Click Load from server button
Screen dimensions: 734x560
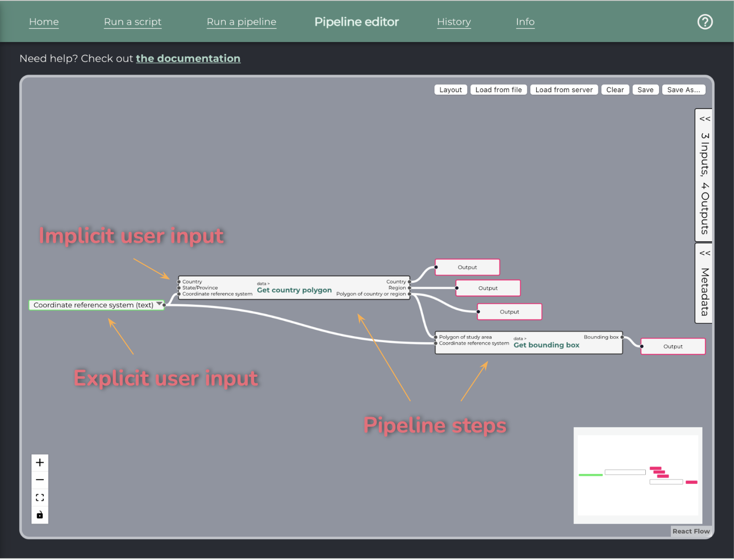tap(564, 90)
